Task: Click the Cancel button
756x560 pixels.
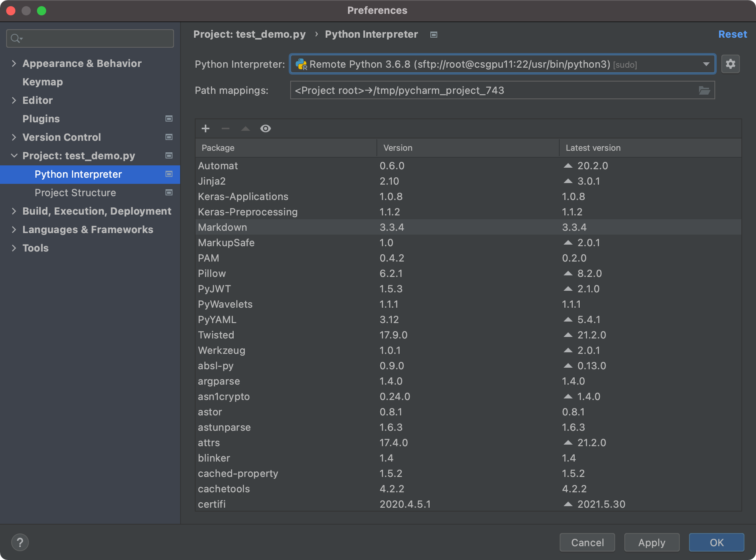Action: pyautogui.click(x=587, y=542)
